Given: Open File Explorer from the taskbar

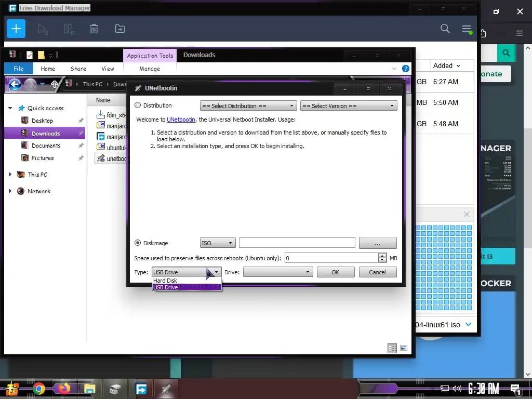Looking at the screenshot, I should 89,389.
